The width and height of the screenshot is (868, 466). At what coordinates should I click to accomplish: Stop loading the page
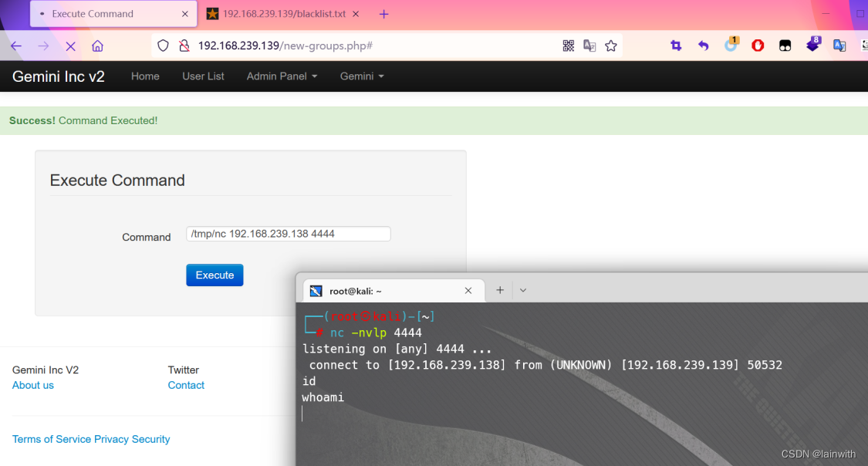(x=70, y=46)
